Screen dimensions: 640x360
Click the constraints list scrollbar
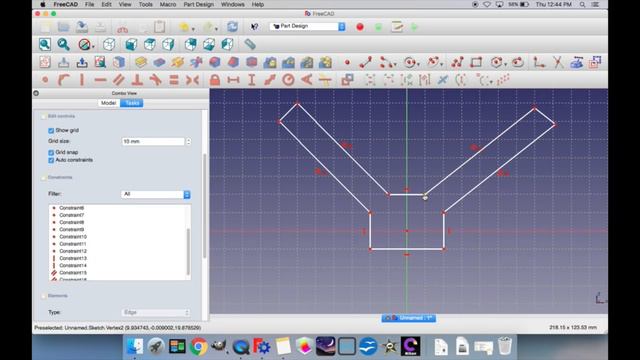pos(188,251)
